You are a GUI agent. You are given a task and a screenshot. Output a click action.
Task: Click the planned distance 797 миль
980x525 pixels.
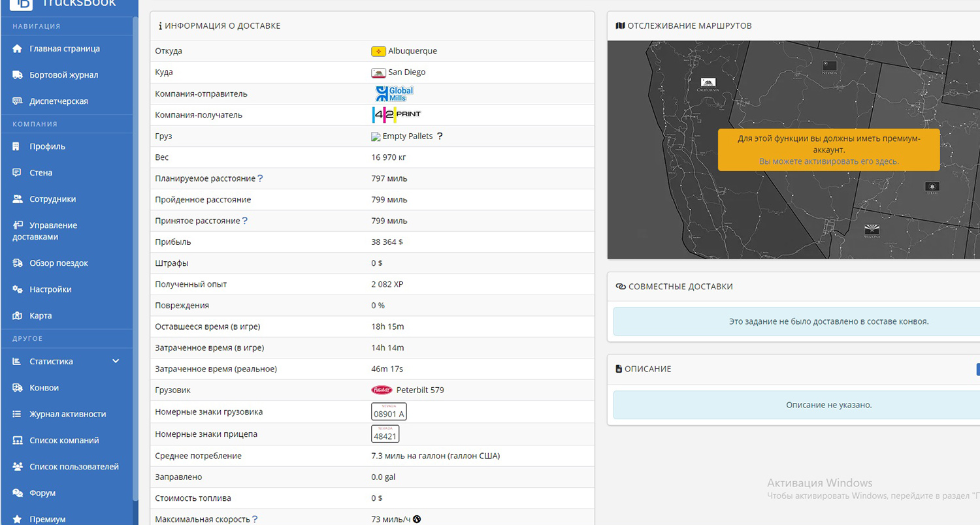tap(389, 178)
